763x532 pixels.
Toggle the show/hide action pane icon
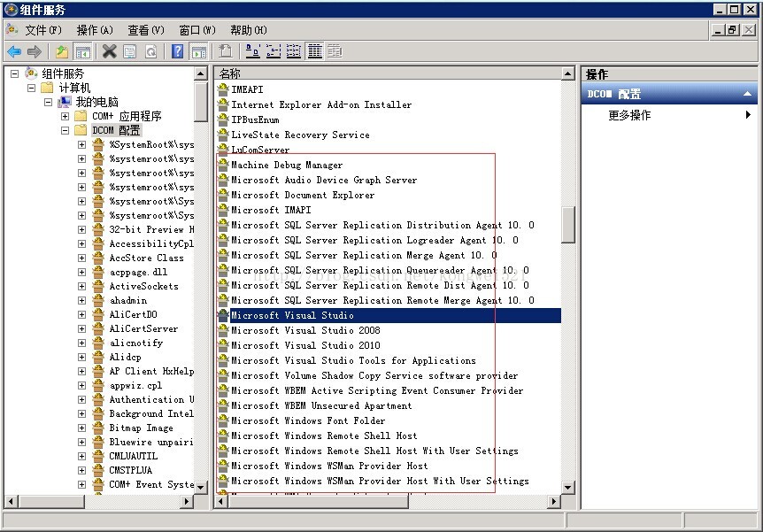coord(199,51)
